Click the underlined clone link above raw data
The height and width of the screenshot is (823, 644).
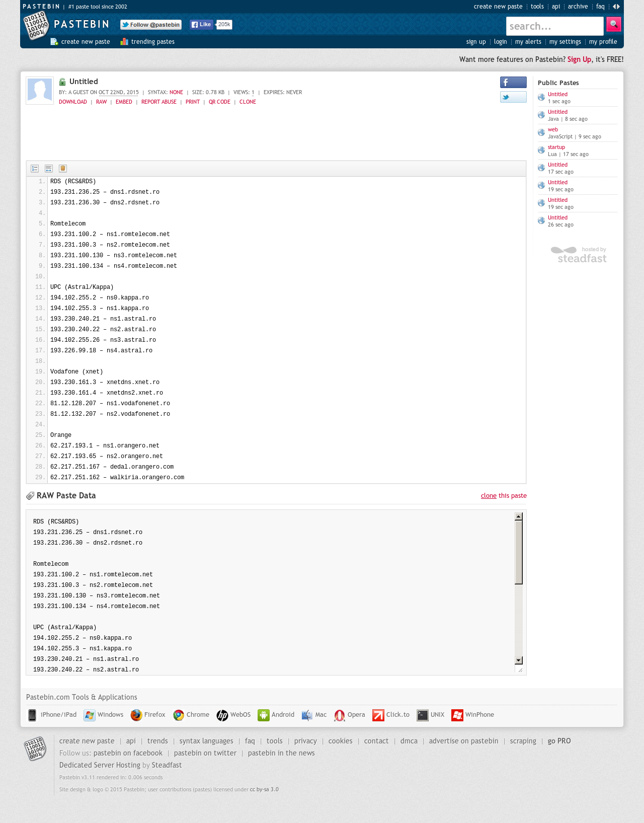(x=489, y=496)
